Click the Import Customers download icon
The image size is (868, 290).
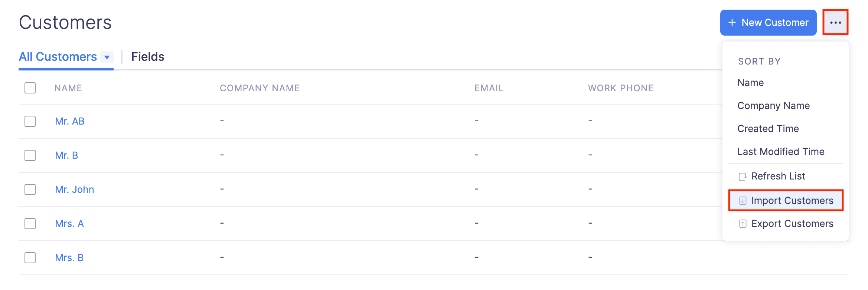(x=743, y=201)
